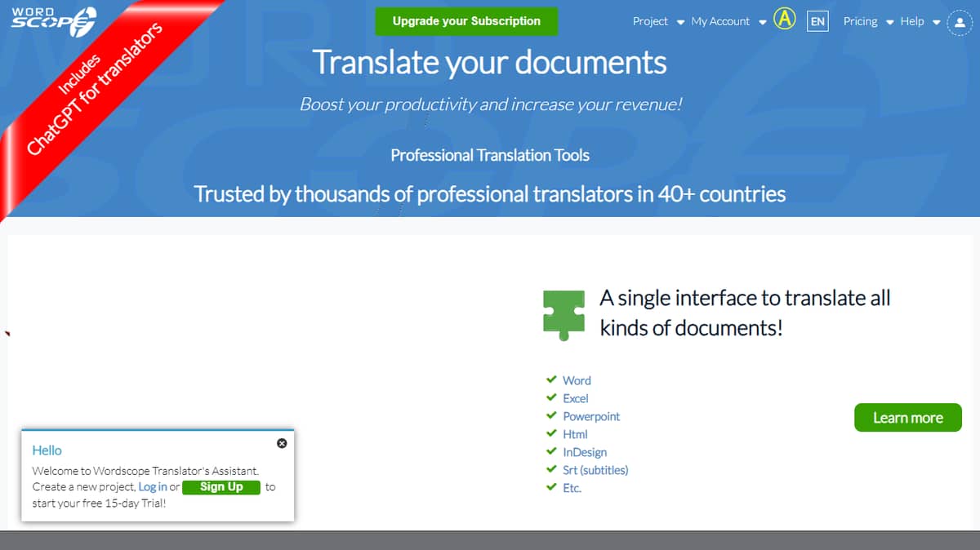Click the Log in link in popup
Image resolution: width=980 pixels, height=550 pixels.
(153, 486)
